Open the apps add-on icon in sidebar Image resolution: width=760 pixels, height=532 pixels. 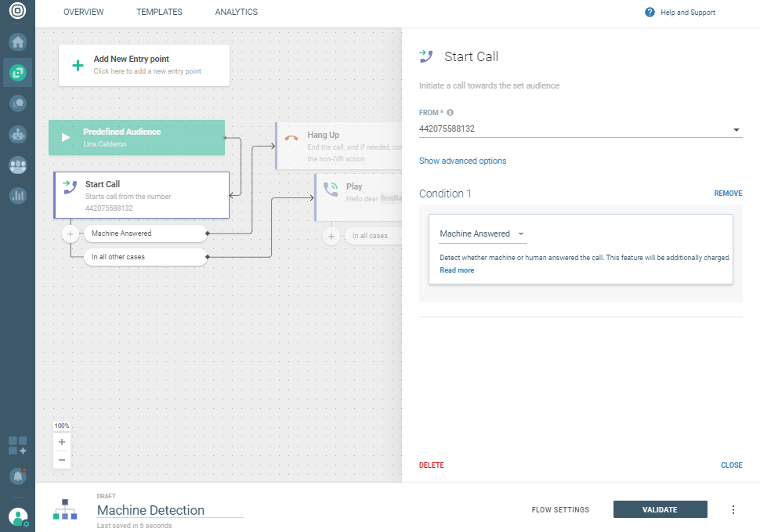point(17,446)
